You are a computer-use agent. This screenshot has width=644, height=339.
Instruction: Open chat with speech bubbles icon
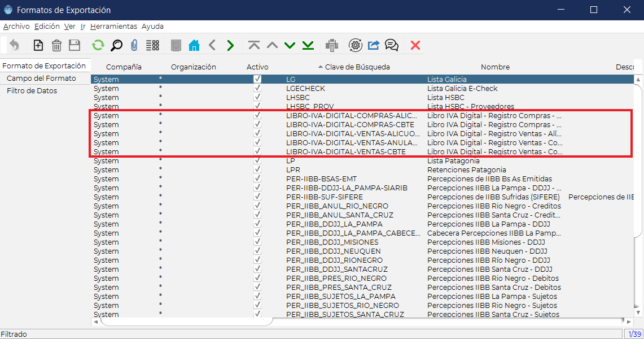point(391,45)
